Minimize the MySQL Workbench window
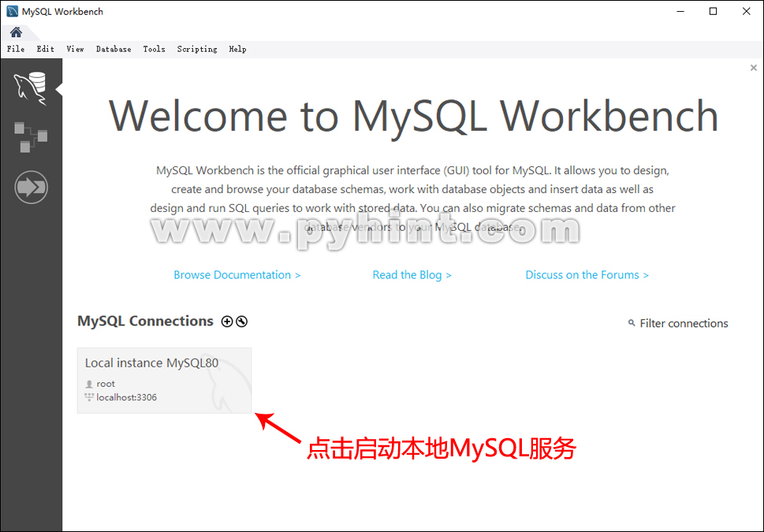 680,11
